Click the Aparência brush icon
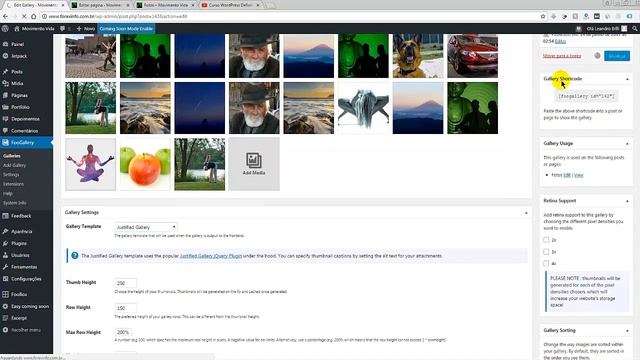 [x=5, y=231]
